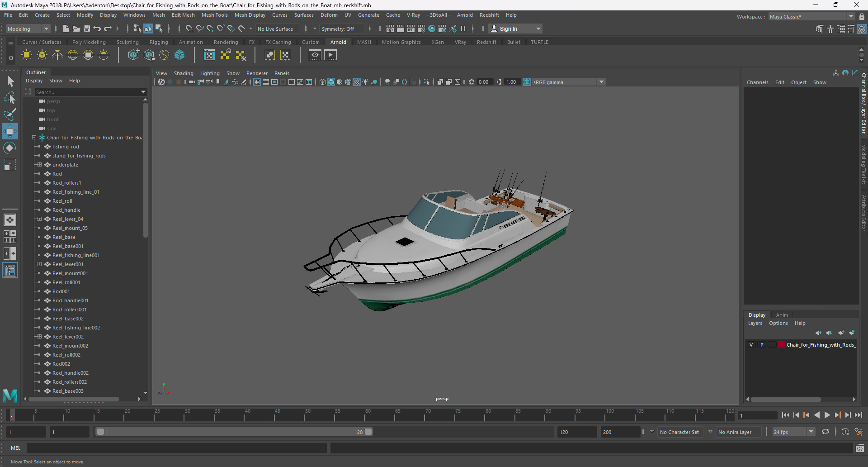Open Arnold RenderView eye icon
868x467 pixels.
click(x=315, y=55)
